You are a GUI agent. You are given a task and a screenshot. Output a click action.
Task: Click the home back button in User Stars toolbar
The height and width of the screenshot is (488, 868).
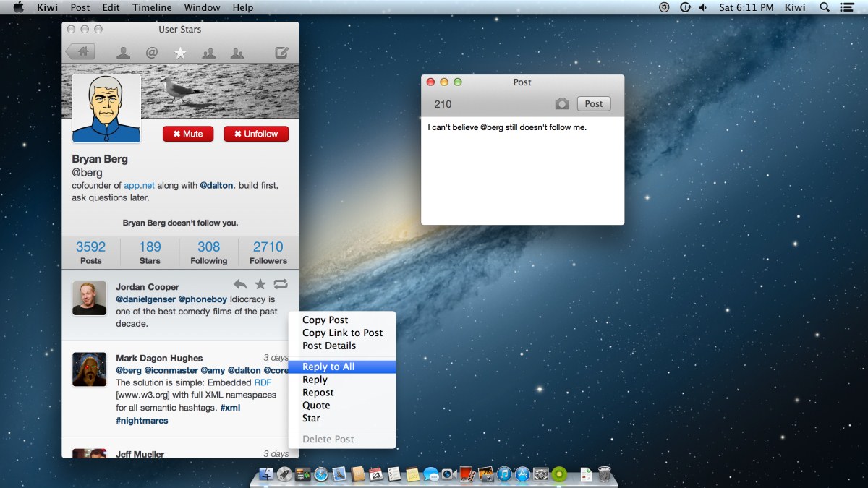tap(80, 51)
